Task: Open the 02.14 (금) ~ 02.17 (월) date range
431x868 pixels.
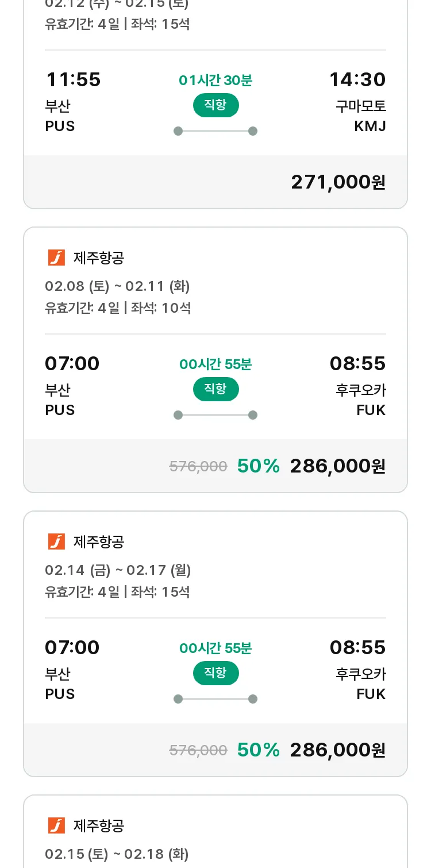Action: click(x=118, y=570)
